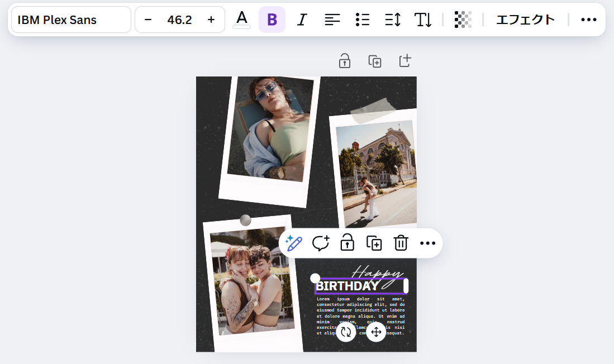Switch to vertical text orientation
Screen dimensions: 614x364
click(423, 20)
